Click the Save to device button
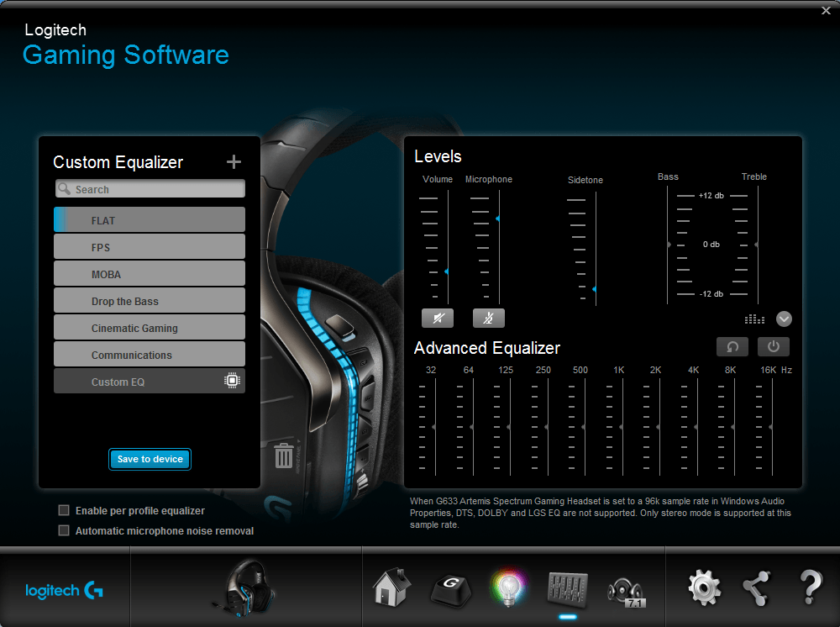Viewport: 840px width, 627px height. (x=150, y=459)
